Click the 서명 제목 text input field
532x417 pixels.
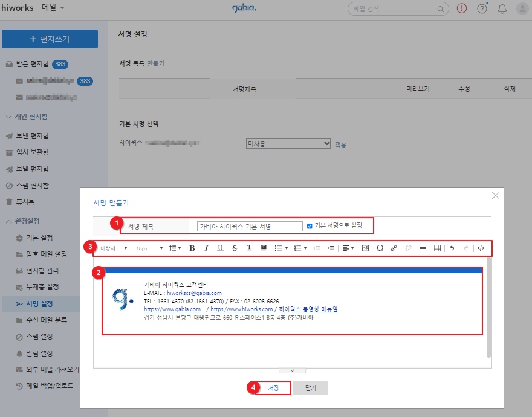pos(250,226)
